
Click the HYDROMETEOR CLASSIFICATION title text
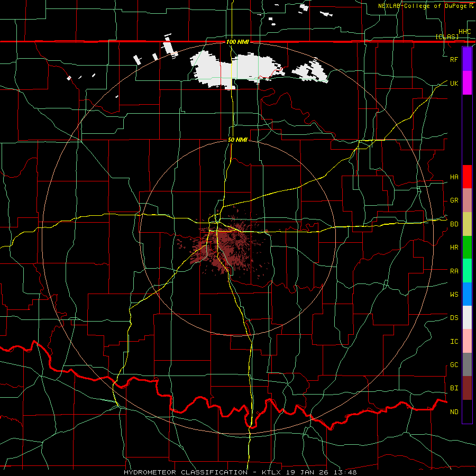click(186, 472)
